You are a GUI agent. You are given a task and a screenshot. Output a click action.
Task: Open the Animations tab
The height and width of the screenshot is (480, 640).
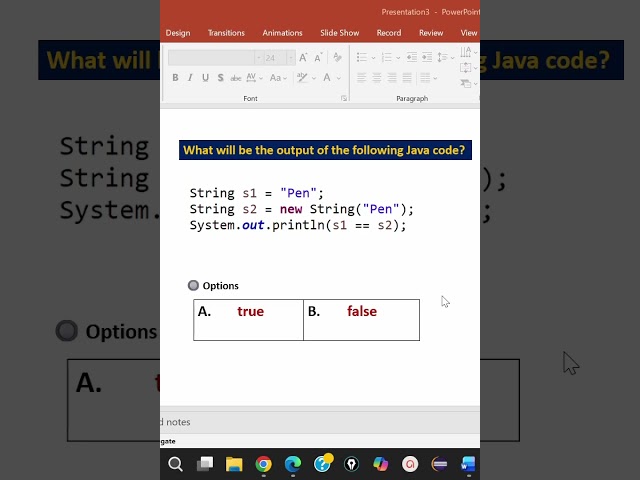click(x=282, y=33)
